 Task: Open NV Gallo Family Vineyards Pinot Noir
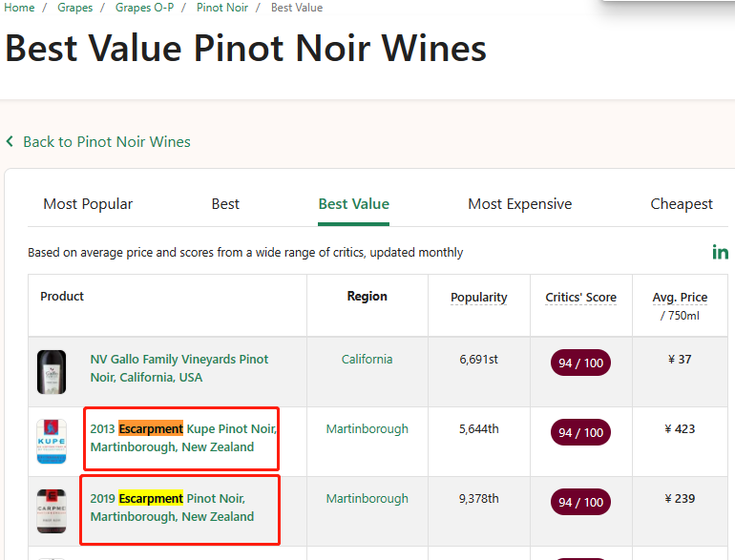179,368
